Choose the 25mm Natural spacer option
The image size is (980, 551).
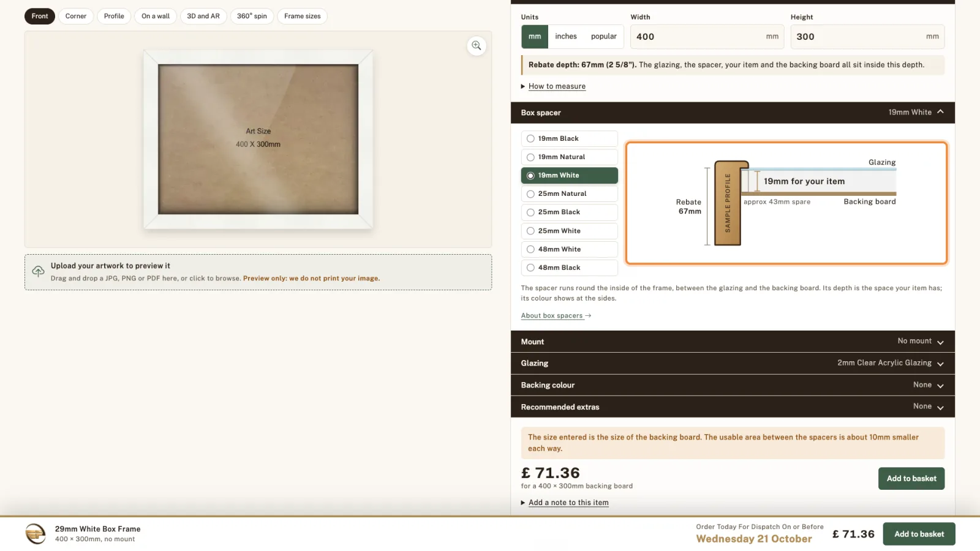(x=569, y=194)
